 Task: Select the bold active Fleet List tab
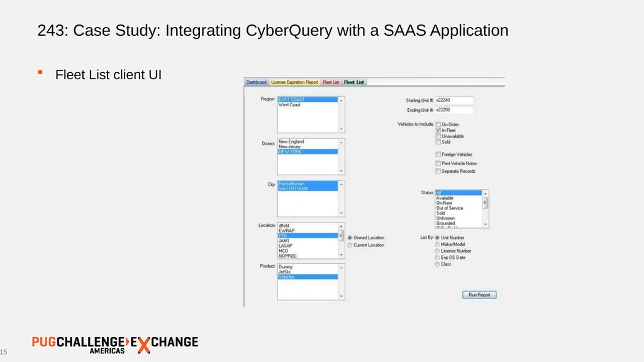click(x=353, y=82)
